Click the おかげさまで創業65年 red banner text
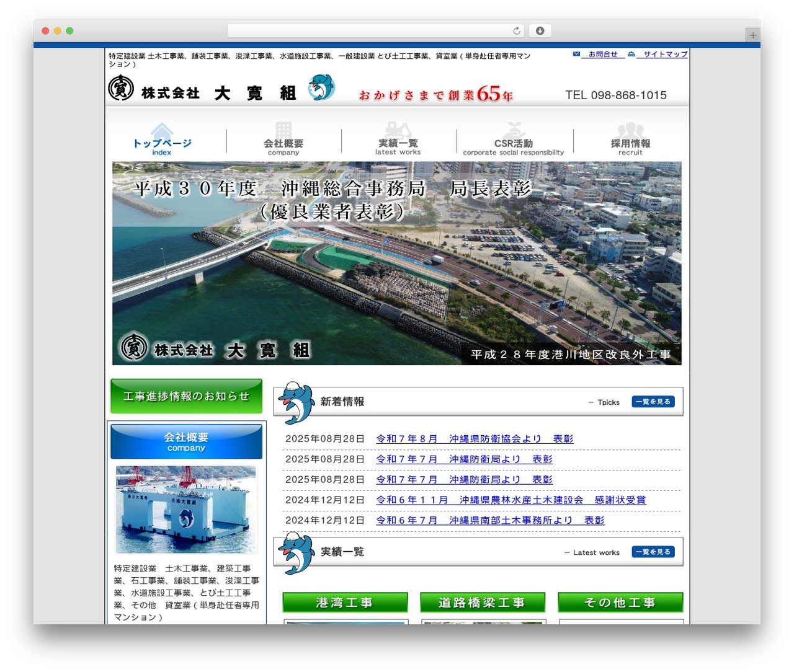Image resolution: width=794 pixels, height=672 pixels. pos(435,94)
